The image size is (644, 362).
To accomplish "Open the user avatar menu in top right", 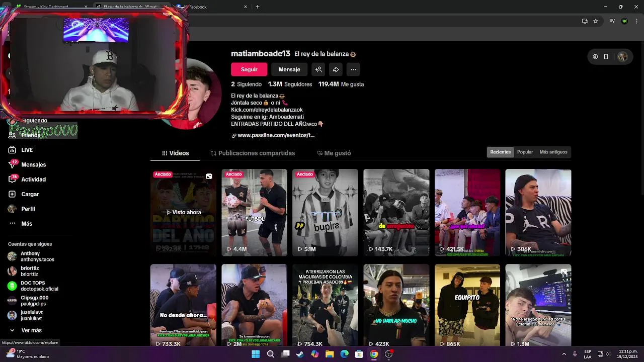I will pyautogui.click(x=622, y=57).
